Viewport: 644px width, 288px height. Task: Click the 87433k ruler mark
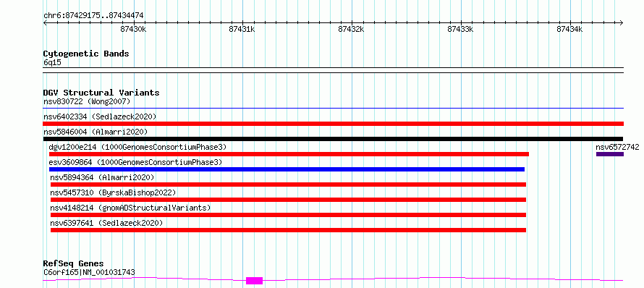pos(460,29)
